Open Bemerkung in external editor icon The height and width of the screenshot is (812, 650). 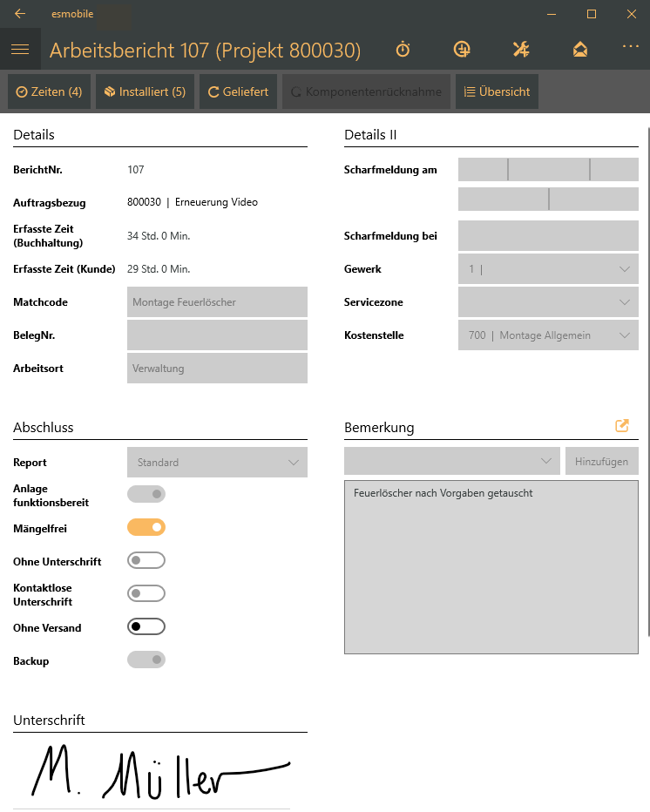click(x=622, y=426)
